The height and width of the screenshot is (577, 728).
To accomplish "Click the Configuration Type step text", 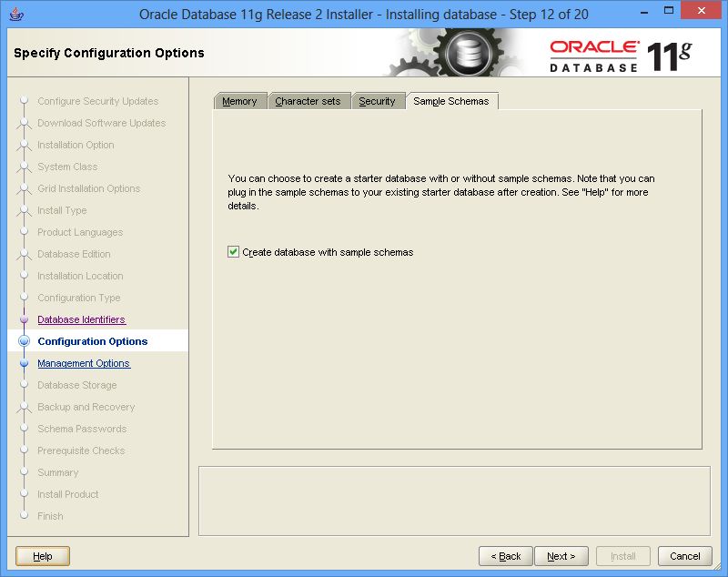I will [x=79, y=298].
